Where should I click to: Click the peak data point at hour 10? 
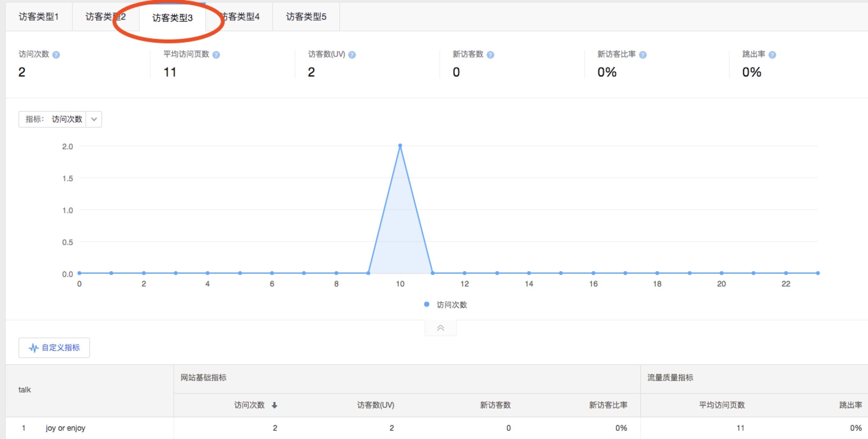click(400, 146)
